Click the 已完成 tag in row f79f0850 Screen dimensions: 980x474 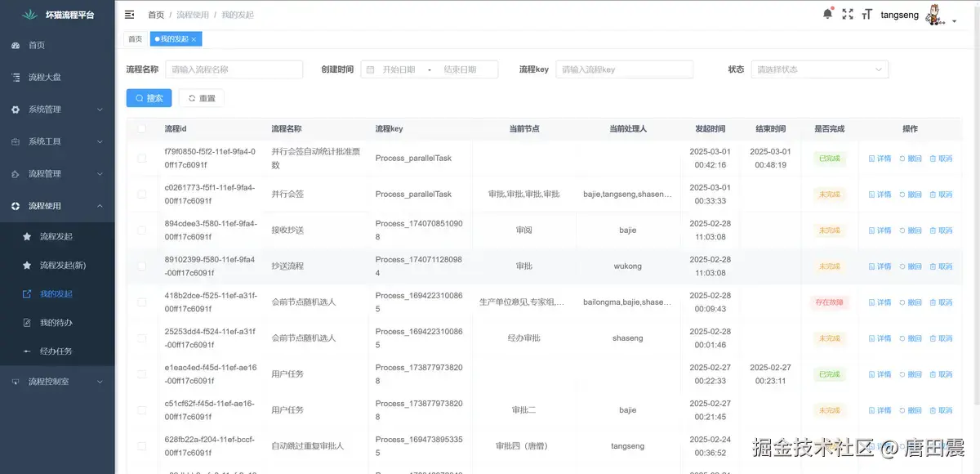[829, 159]
